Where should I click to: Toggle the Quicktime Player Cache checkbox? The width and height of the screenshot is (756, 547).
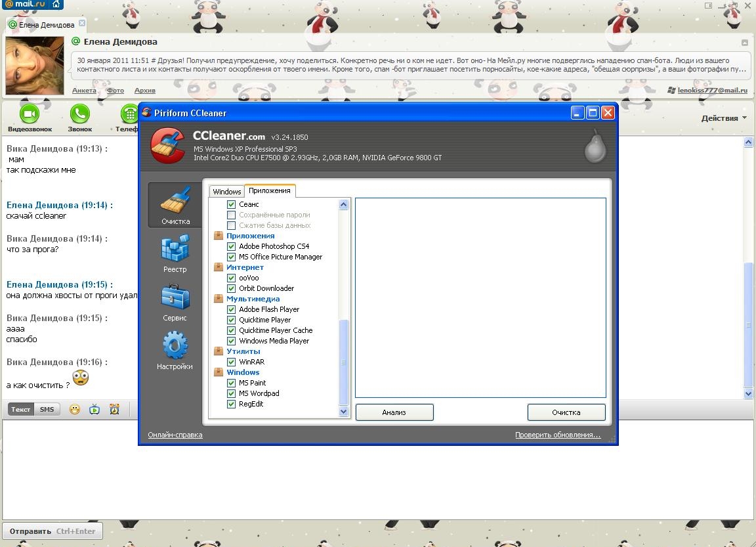pos(232,331)
